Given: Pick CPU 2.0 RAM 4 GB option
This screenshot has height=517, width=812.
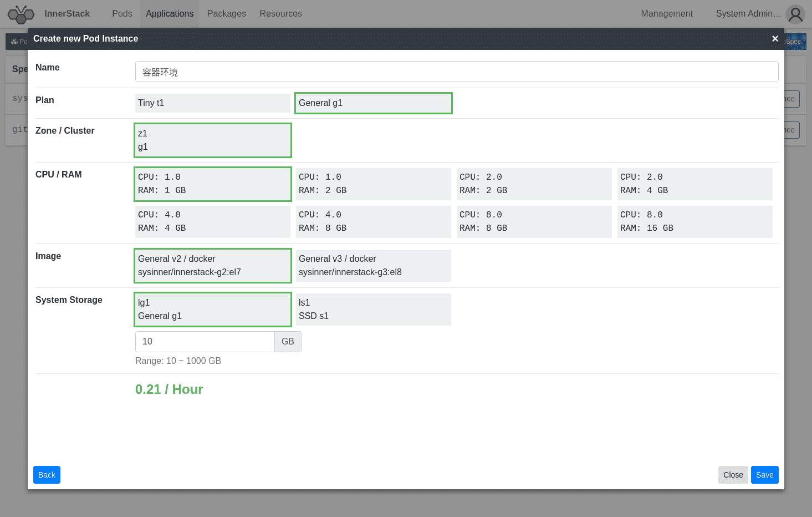Looking at the screenshot, I should coord(695,184).
